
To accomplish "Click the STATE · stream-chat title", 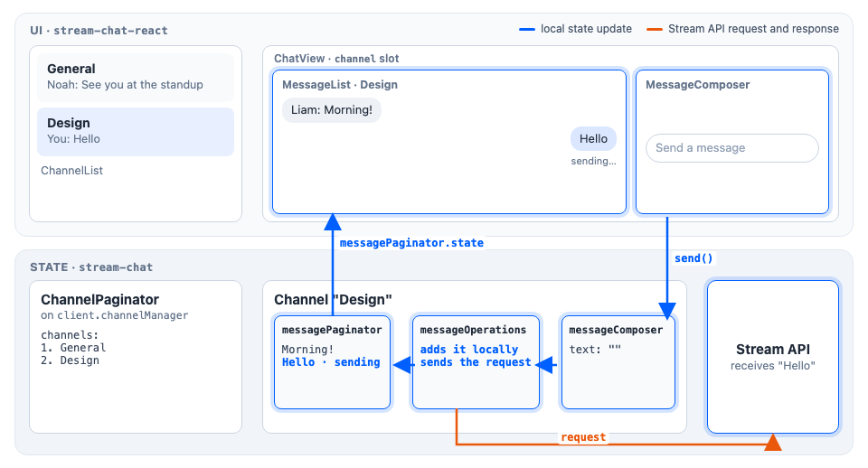I will click(x=91, y=267).
